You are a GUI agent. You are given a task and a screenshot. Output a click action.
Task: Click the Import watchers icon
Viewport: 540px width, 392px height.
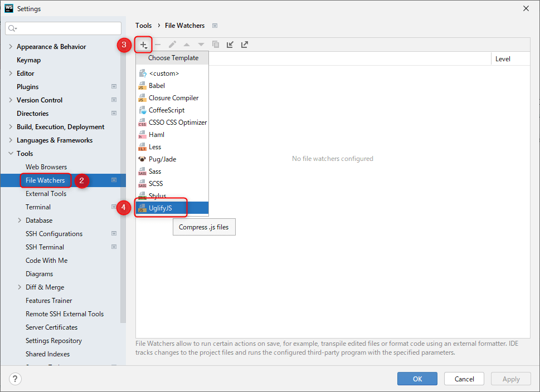[230, 45]
